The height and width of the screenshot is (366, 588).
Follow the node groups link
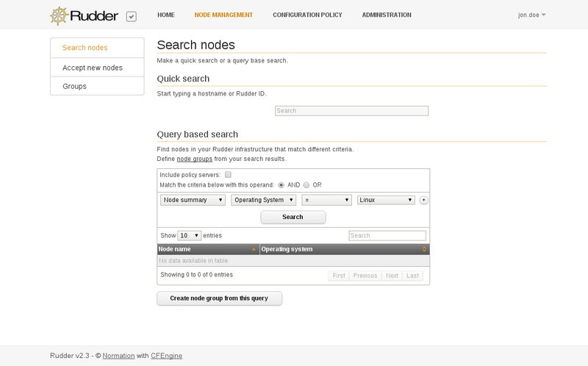(195, 159)
